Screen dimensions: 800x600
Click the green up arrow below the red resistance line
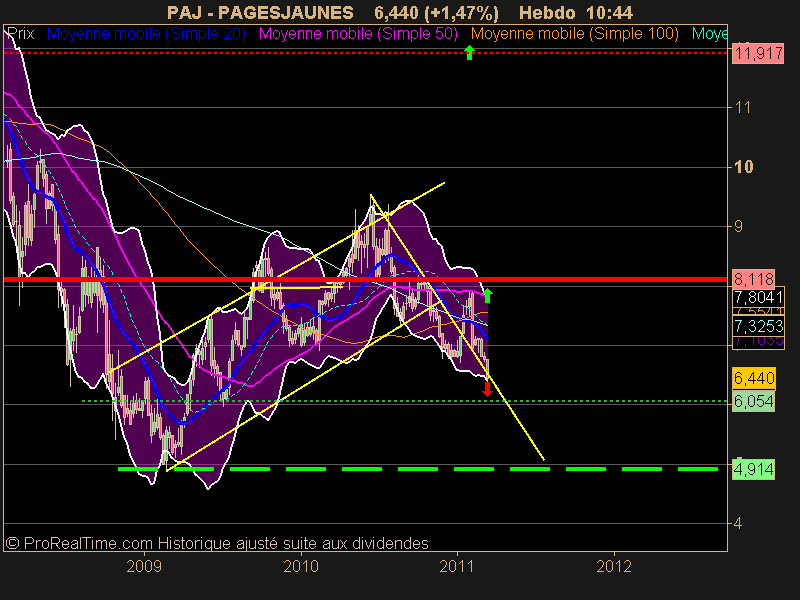pos(488,295)
